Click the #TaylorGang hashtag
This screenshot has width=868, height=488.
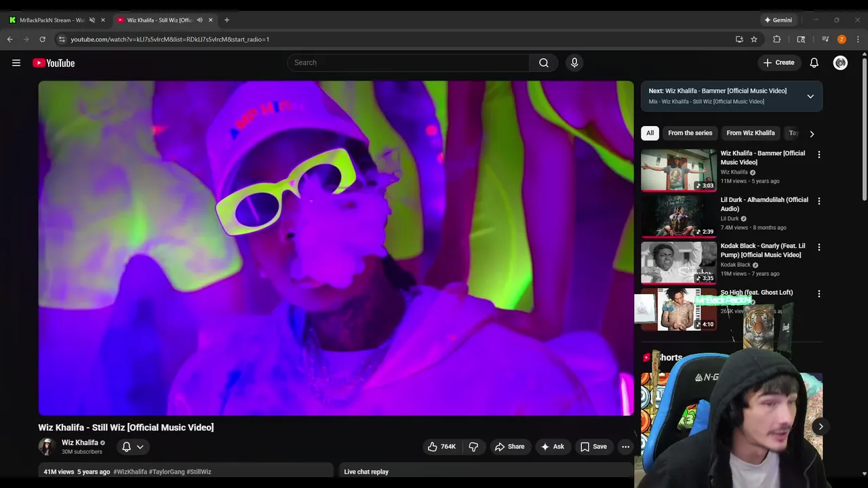pyautogui.click(x=167, y=472)
